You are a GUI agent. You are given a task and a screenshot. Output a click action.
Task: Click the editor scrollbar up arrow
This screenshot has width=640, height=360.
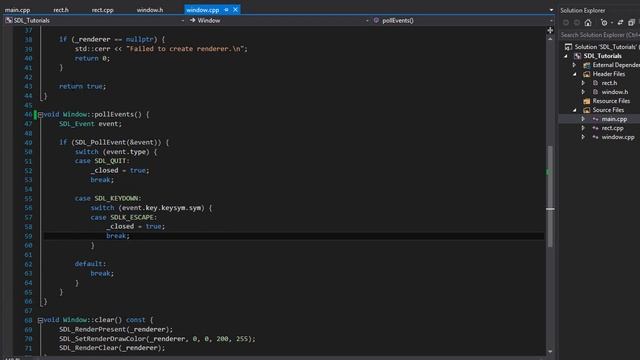click(x=550, y=39)
